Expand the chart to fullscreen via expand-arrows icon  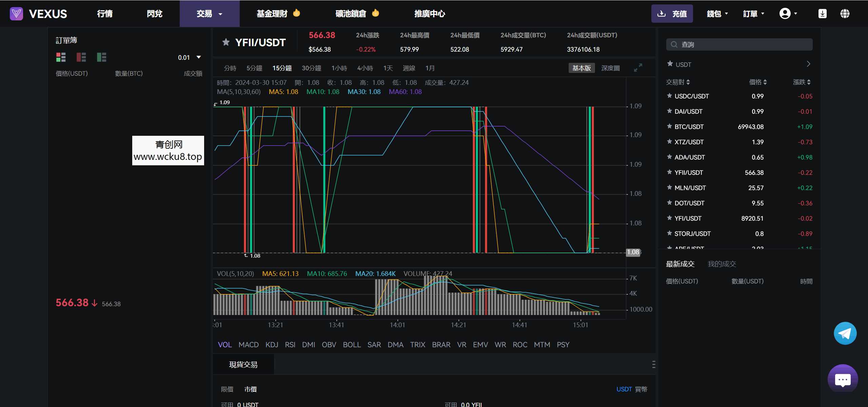click(x=638, y=68)
